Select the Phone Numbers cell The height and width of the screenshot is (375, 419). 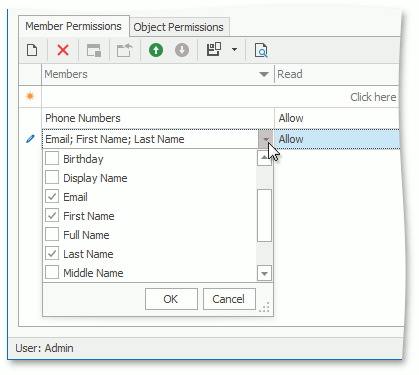158,118
